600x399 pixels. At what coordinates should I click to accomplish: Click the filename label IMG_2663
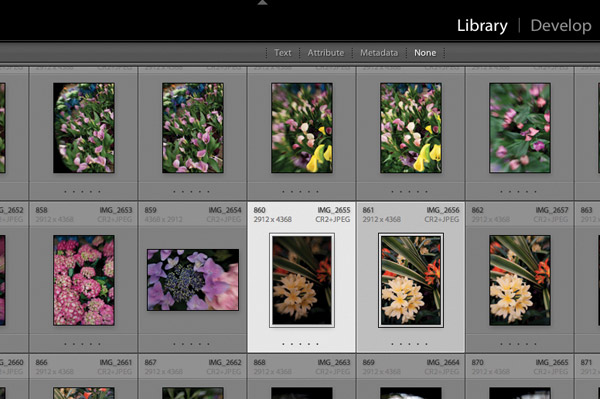coord(334,362)
